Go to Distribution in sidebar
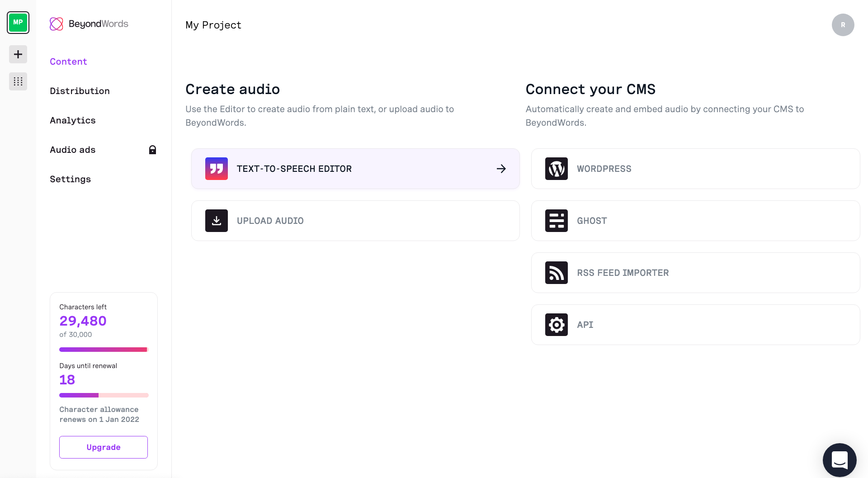 tap(80, 91)
